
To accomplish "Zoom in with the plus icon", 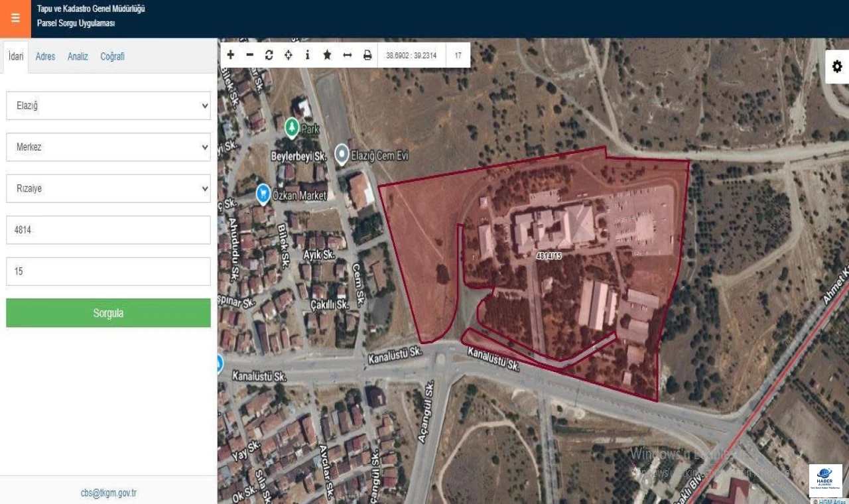I will pos(230,55).
